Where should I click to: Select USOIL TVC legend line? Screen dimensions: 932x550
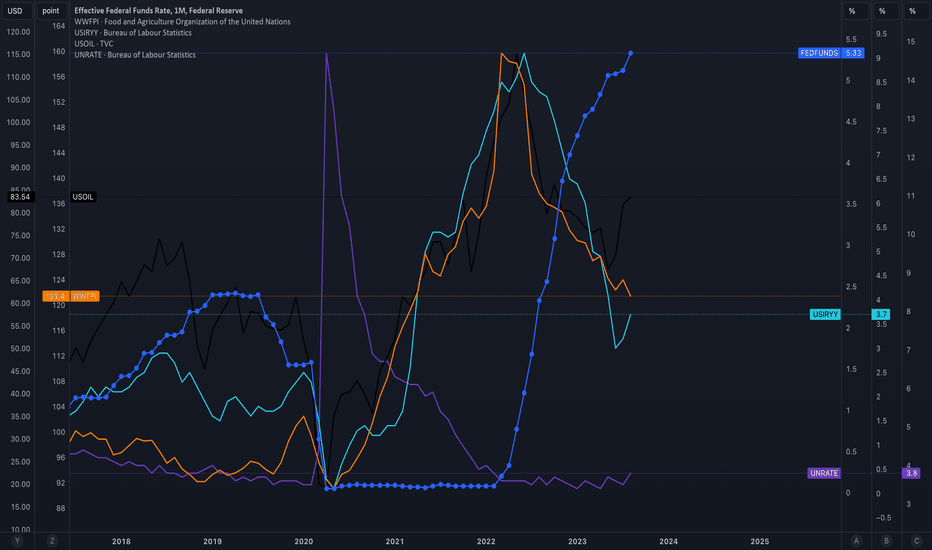[93, 43]
